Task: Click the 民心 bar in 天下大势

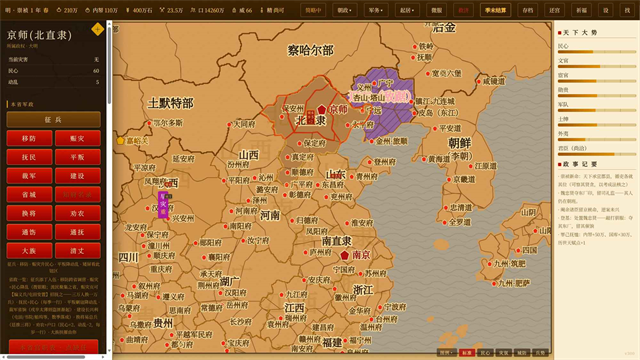Action: click(597, 52)
